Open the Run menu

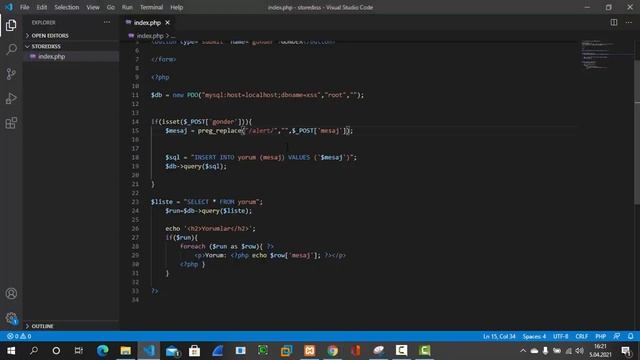point(127,7)
